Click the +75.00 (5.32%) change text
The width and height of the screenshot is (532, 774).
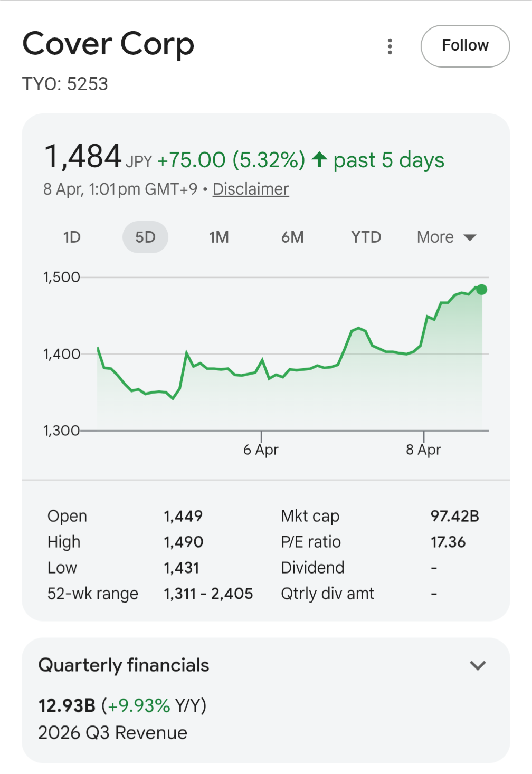(x=231, y=160)
